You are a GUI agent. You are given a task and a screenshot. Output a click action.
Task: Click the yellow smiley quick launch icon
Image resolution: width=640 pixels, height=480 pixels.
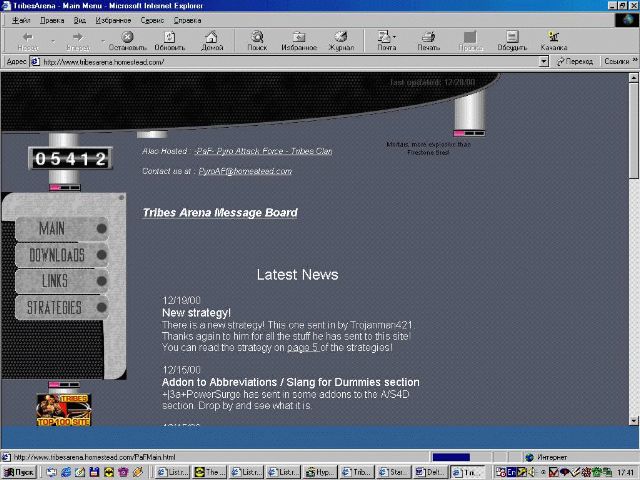click(109, 472)
